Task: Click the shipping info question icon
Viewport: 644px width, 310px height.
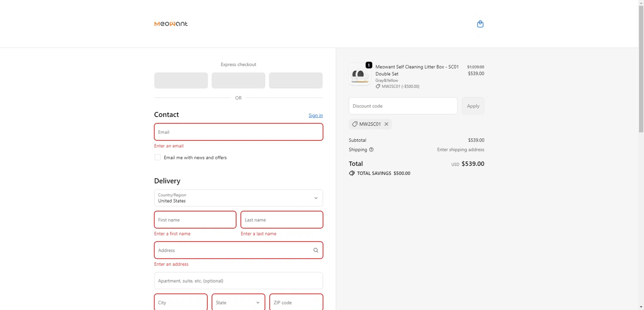Action: pos(371,150)
